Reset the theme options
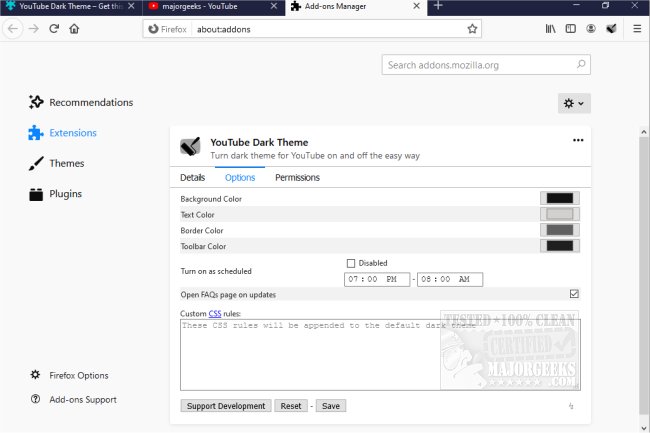This screenshot has width=650, height=433. 291,406
